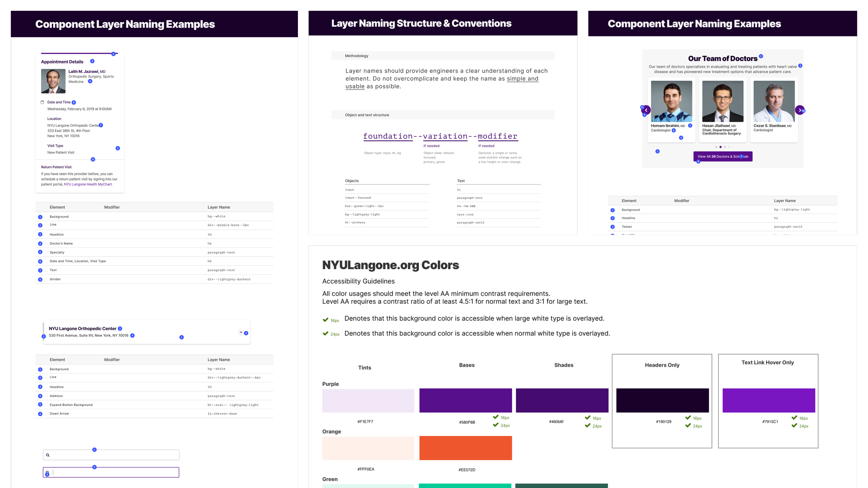The height and width of the screenshot is (488, 868).
Task: Open the NYU Langone Health MyChart link
Action: [88, 184]
